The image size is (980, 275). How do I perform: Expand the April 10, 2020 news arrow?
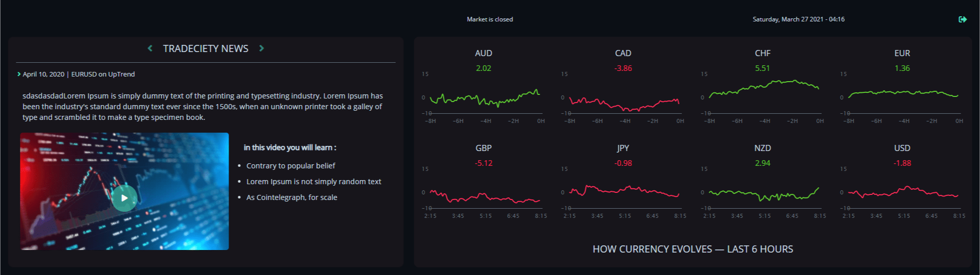(19, 74)
